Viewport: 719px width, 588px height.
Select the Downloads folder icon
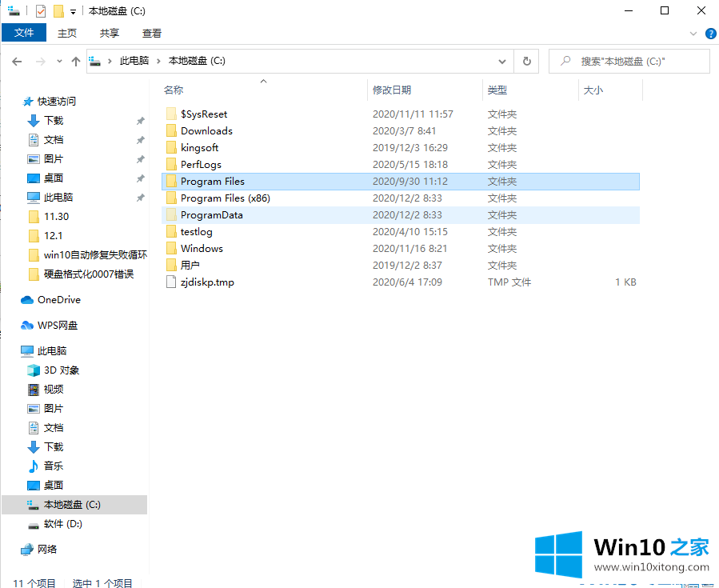point(171,130)
